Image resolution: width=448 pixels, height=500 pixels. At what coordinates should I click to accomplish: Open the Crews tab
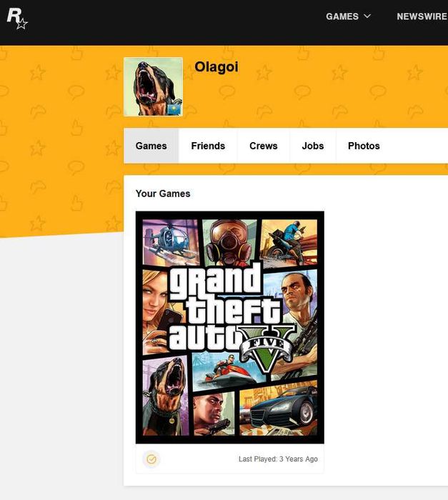click(x=264, y=146)
